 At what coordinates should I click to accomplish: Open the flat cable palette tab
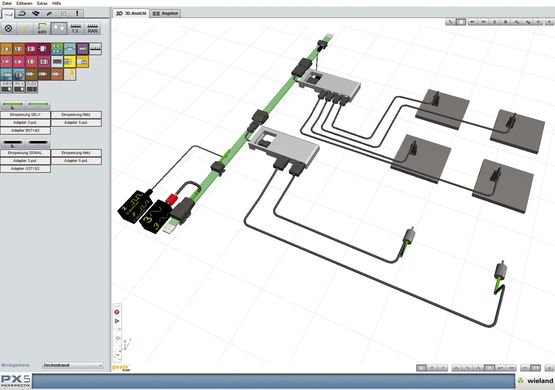(x=36, y=13)
